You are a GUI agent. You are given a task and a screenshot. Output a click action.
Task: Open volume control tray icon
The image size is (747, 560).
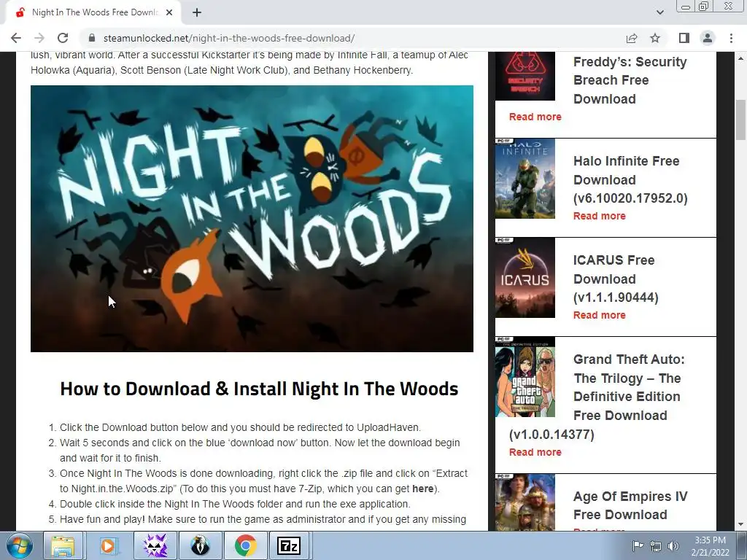coord(673,545)
